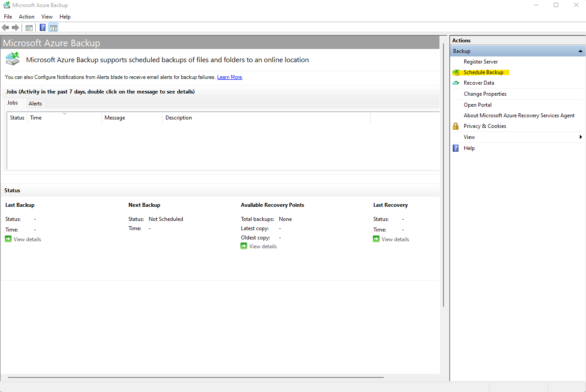Click the Recover Data cloud icon
Screen dimensions: 586x392
pyautogui.click(x=456, y=83)
